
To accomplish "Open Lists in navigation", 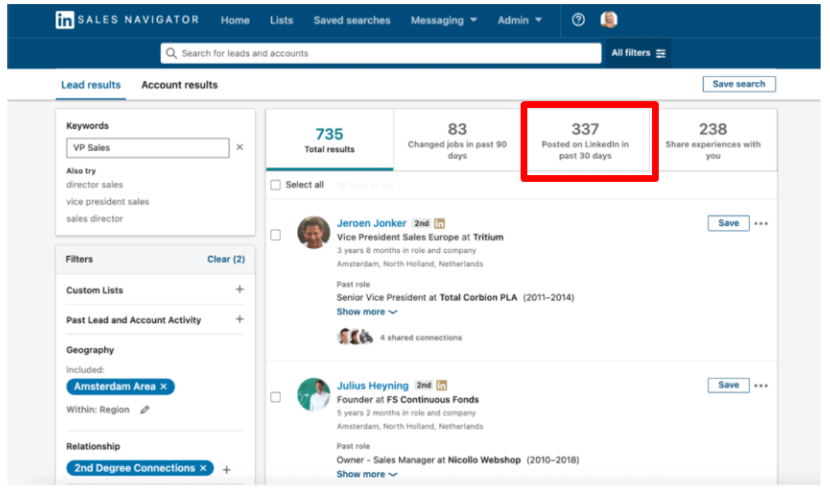I will [281, 20].
